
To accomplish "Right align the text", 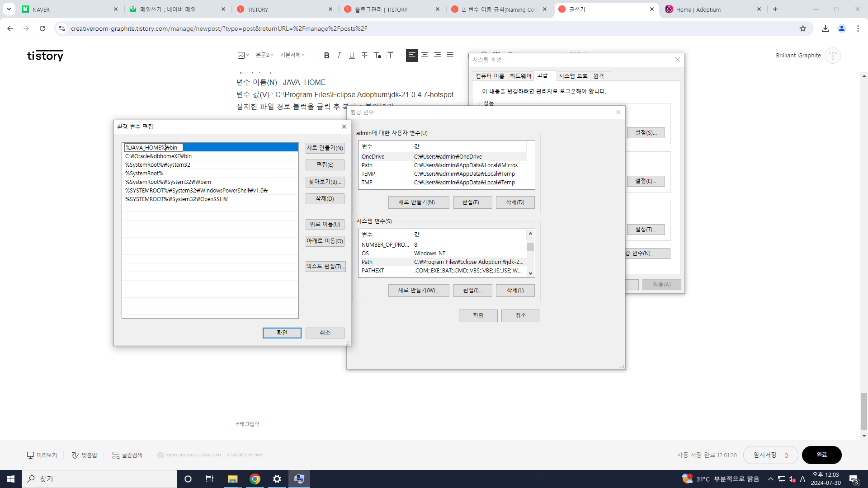I will click(437, 56).
